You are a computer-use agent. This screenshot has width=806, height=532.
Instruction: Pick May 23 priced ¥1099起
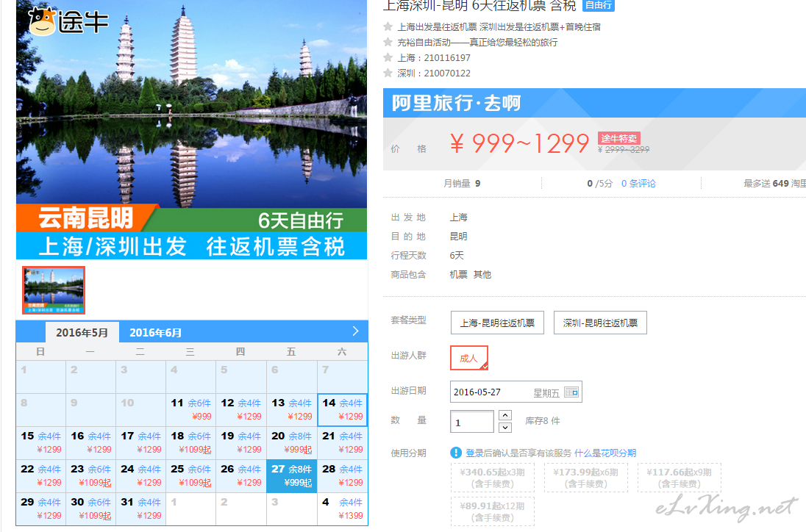[x=91, y=476]
